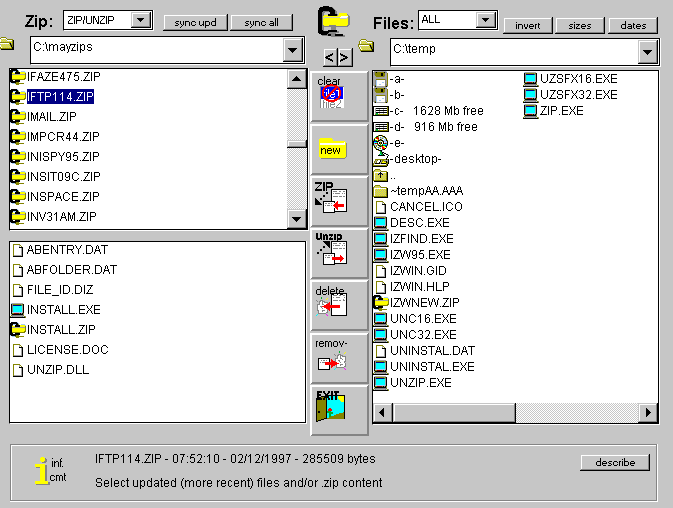Click the 'describe' button
Screen dimensions: 673x508
[x=614, y=462]
